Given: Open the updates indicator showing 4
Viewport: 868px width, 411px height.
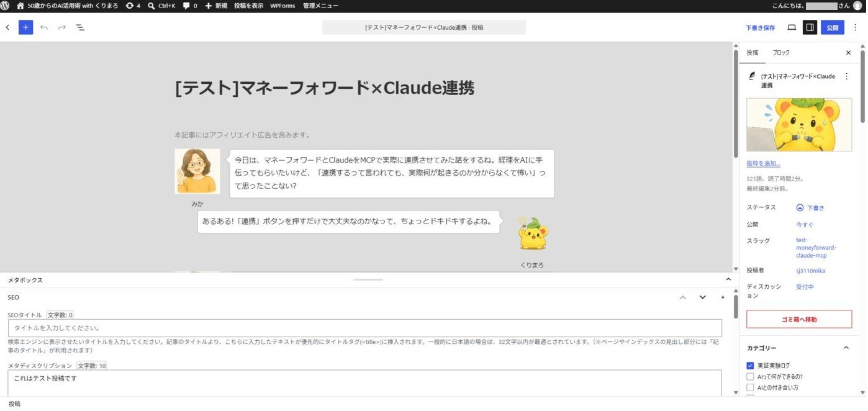Looking at the screenshot, I should coord(133,6).
